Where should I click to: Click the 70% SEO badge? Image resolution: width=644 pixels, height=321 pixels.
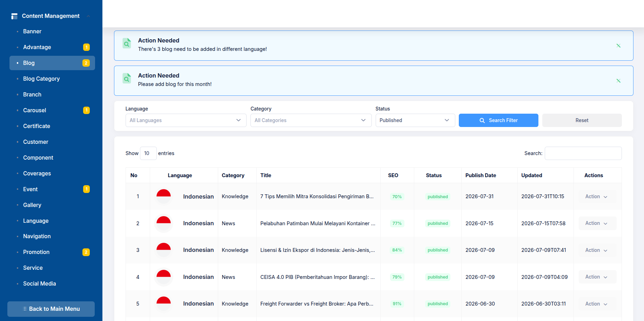click(397, 197)
